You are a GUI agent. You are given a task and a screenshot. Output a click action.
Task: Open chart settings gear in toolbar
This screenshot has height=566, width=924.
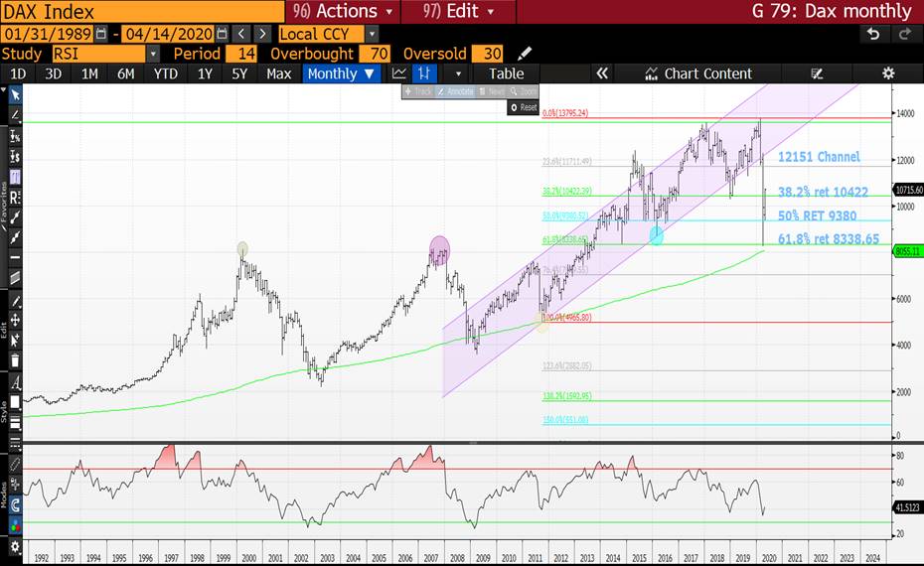pos(888,73)
